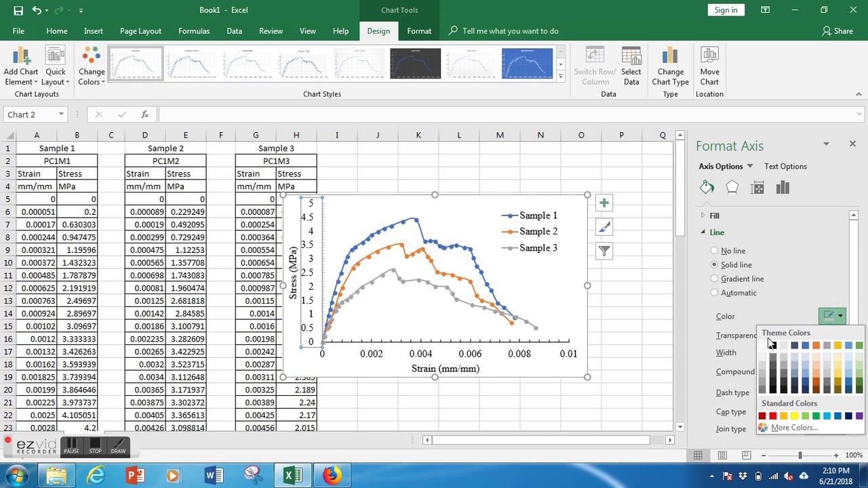This screenshot has height=488, width=868.
Task: Select Size & Properties icon in Format Axis
Action: [757, 188]
